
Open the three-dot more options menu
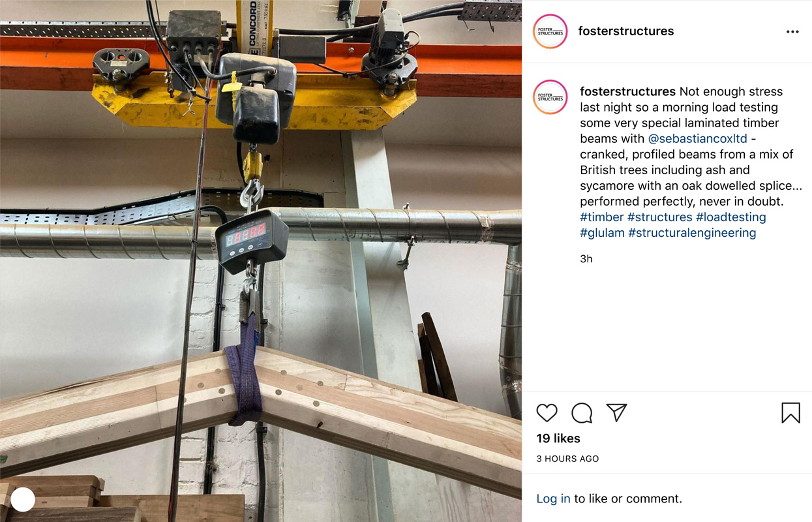tap(792, 31)
